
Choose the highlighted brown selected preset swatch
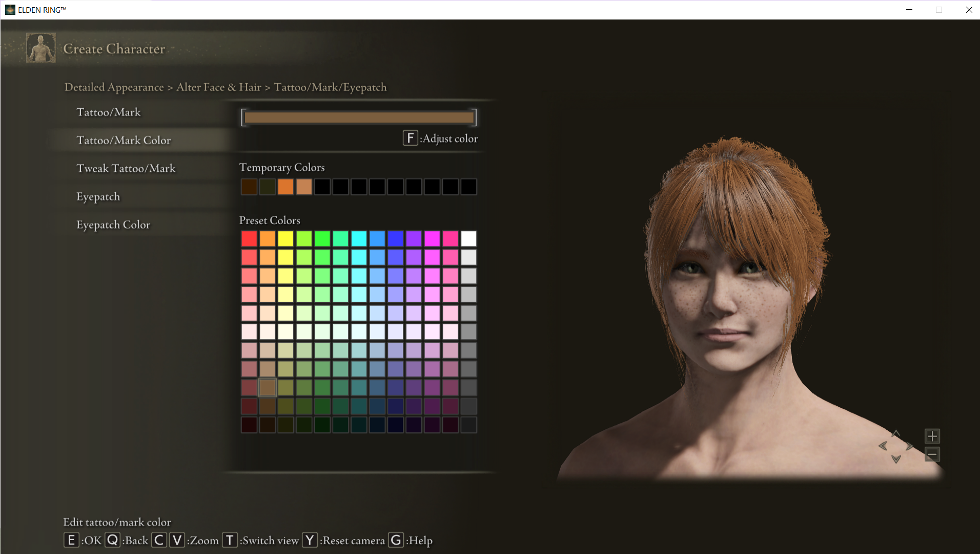tap(268, 388)
